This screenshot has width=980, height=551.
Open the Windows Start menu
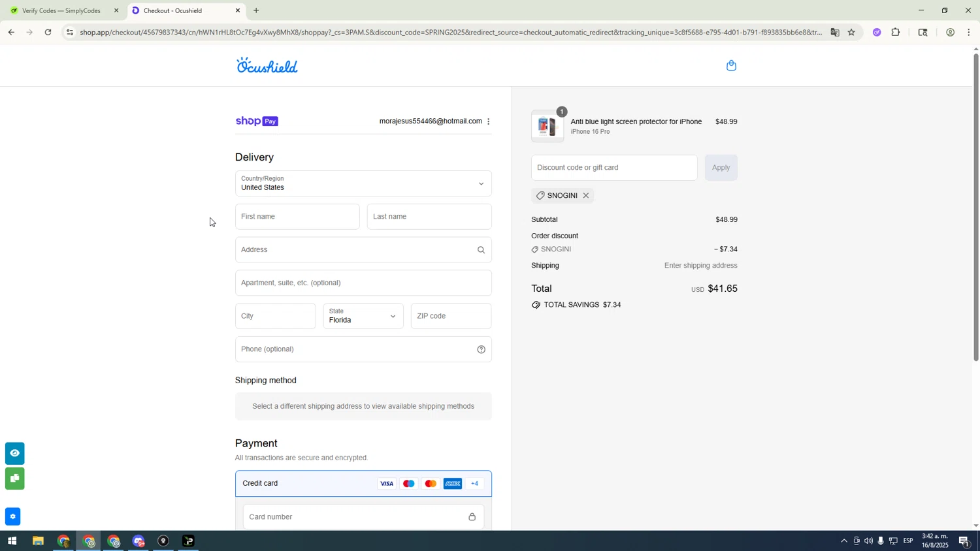pos(11,541)
